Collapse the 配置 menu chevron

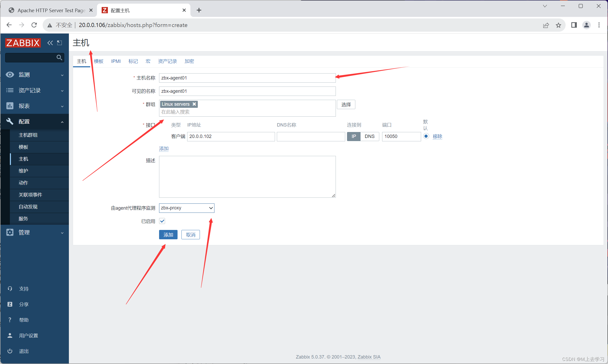[62, 122]
